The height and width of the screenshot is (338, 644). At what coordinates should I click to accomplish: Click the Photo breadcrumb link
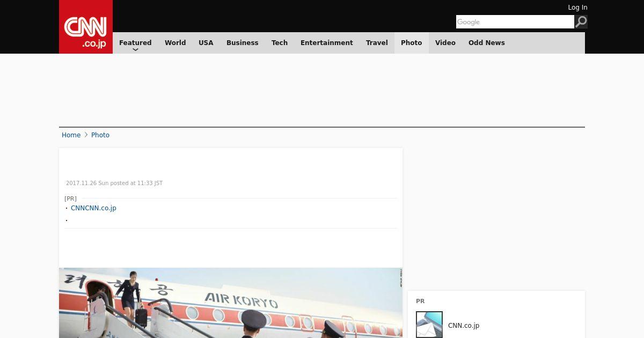click(x=100, y=135)
